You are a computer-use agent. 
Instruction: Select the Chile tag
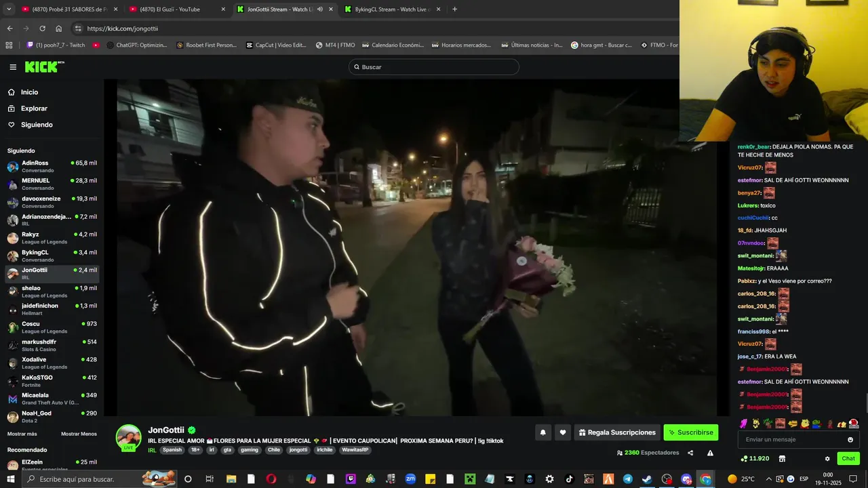click(x=274, y=450)
